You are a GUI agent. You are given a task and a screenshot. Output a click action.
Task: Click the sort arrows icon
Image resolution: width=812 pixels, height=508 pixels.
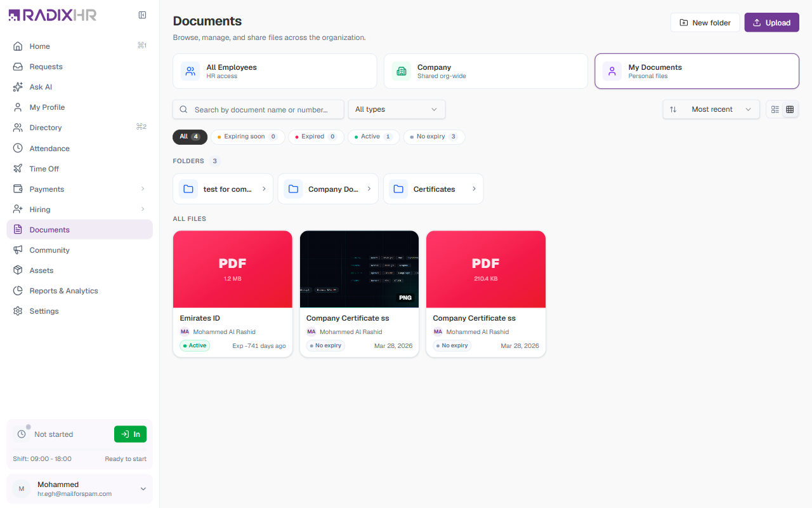[x=673, y=109]
